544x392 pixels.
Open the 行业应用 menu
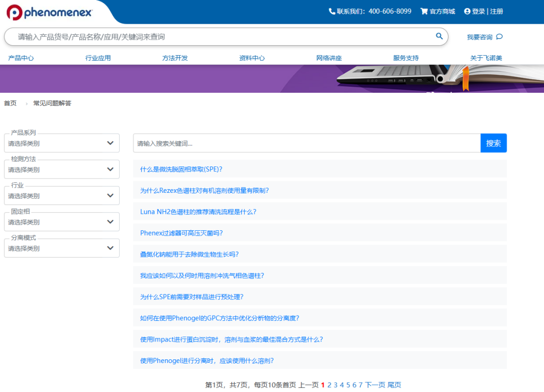(98, 58)
